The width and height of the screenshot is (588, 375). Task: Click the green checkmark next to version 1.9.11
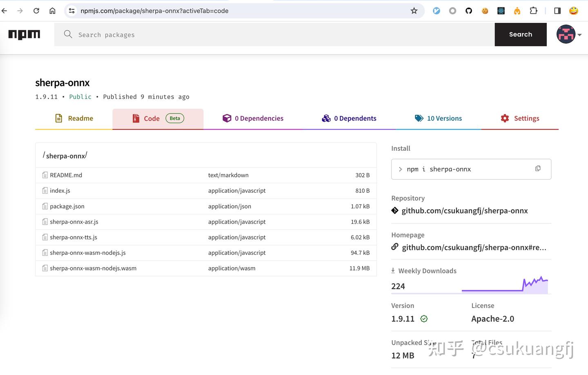[423, 319]
